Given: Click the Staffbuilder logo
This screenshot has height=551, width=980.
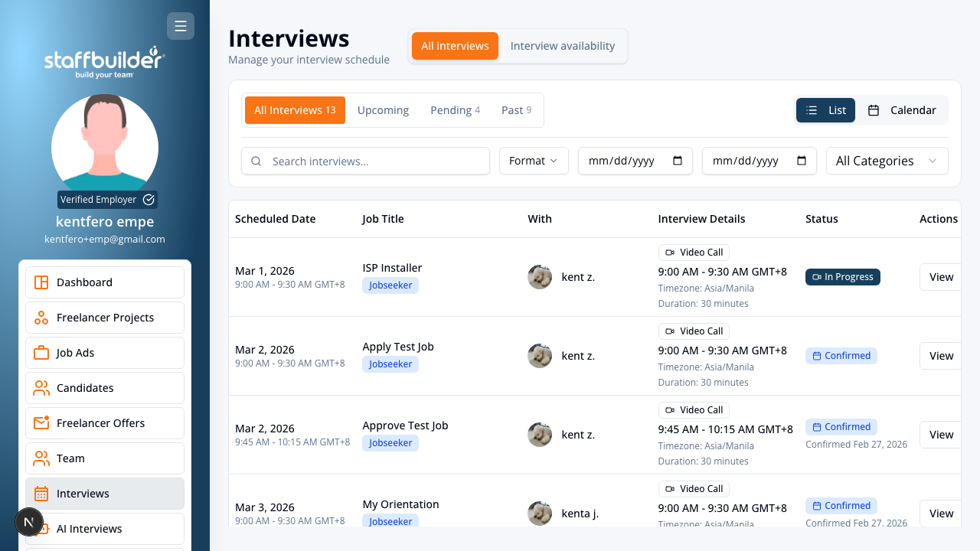Looking at the screenshot, I should coord(105,62).
